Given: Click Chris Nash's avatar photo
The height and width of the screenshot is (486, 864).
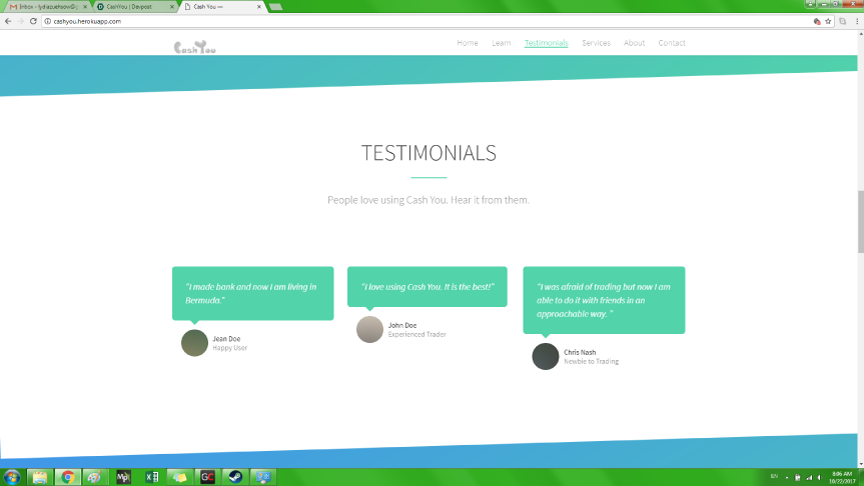Looking at the screenshot, I should point(546,357).
